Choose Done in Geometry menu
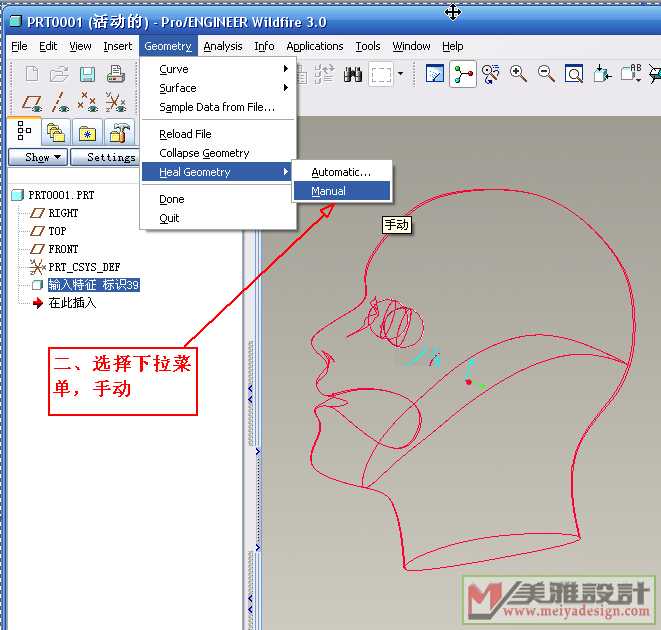Image resolution: width=661 pixels, height=630 pixels. (218, 199)
